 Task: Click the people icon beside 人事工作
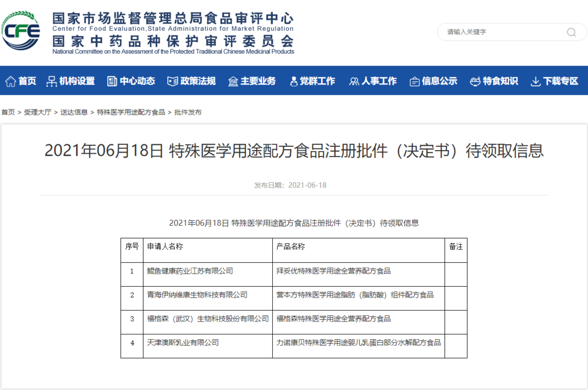(354, 81)
